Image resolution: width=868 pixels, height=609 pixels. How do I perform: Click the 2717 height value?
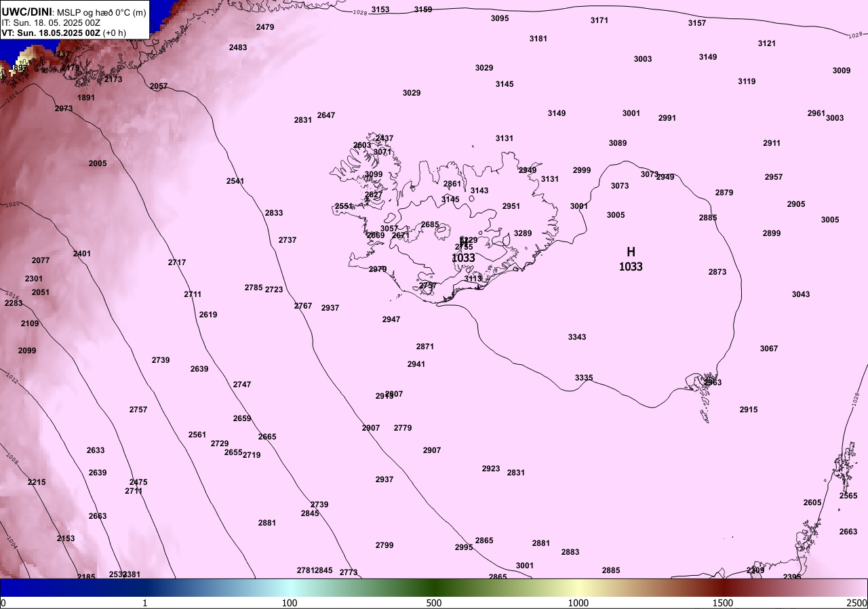click(177, 262)
